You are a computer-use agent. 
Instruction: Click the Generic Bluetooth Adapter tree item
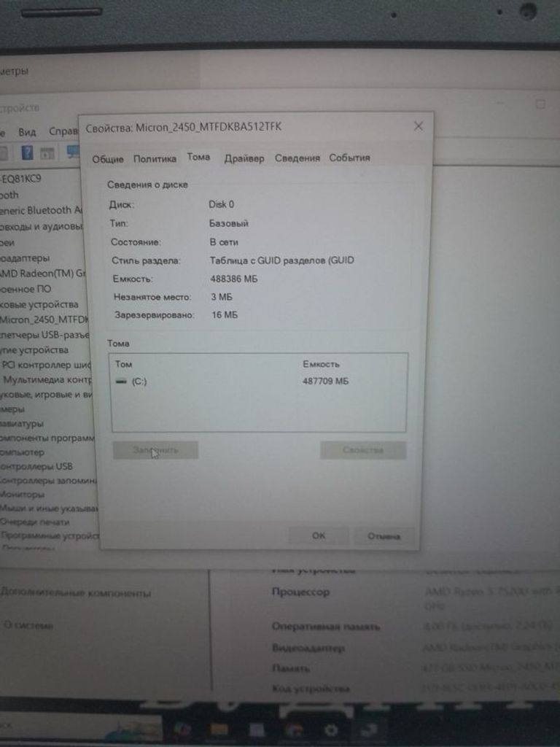[x=42, y=210]
